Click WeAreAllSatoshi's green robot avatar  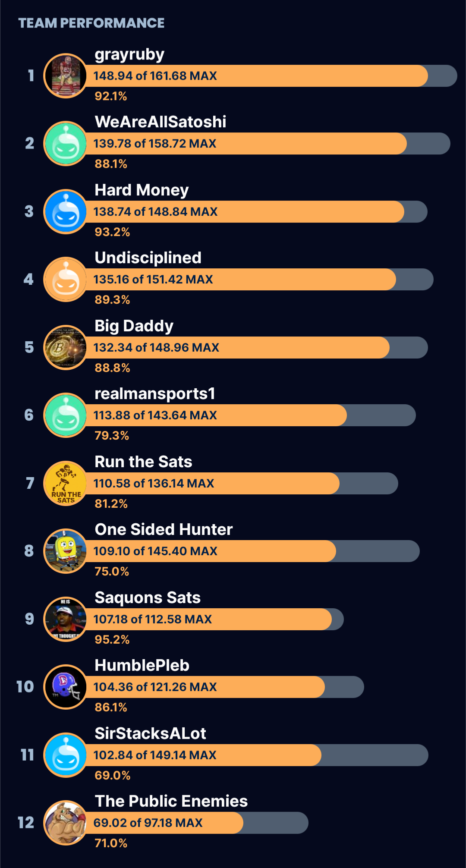pos(66,144)
